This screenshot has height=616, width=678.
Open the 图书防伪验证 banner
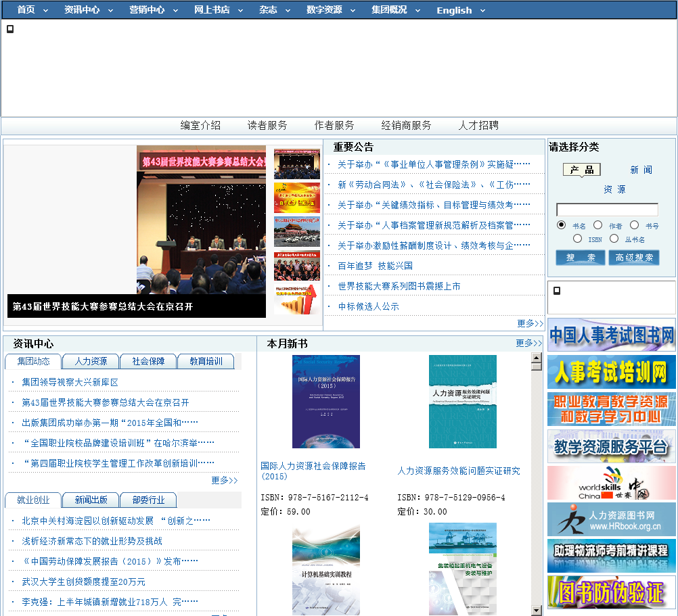[x=612, y=592]
